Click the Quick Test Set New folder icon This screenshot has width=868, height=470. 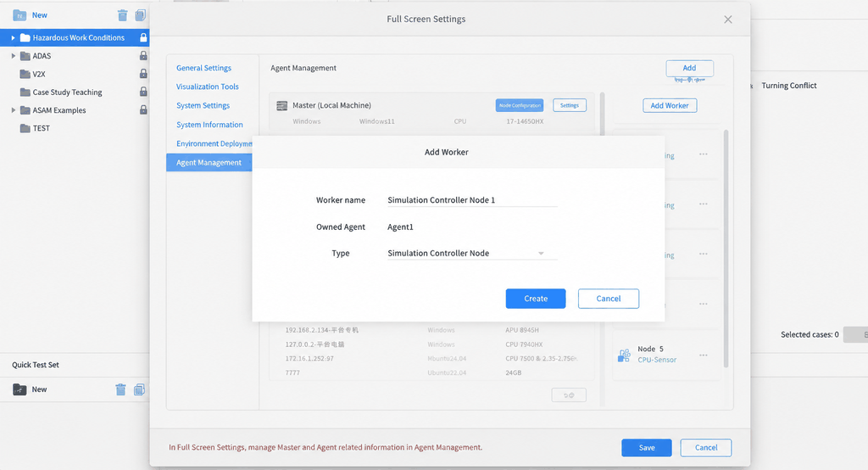pos(19,389)
